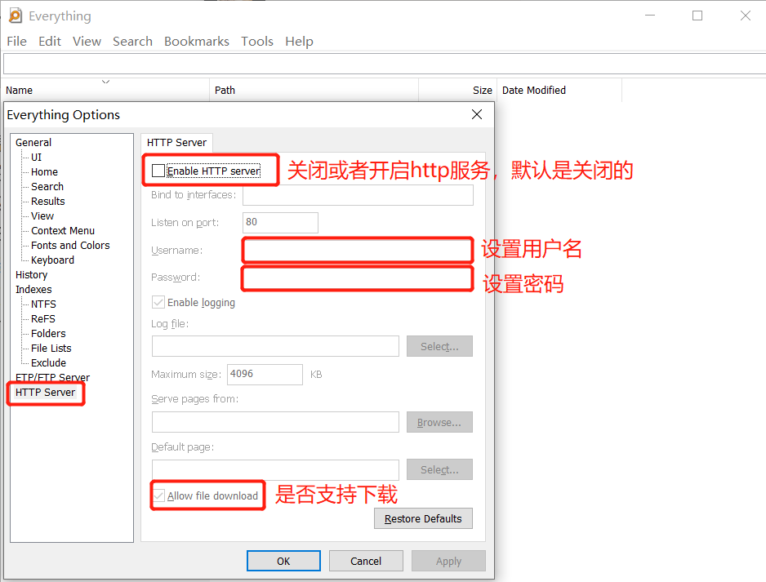Select Fonts and Colors in options tree

[70, 245]
